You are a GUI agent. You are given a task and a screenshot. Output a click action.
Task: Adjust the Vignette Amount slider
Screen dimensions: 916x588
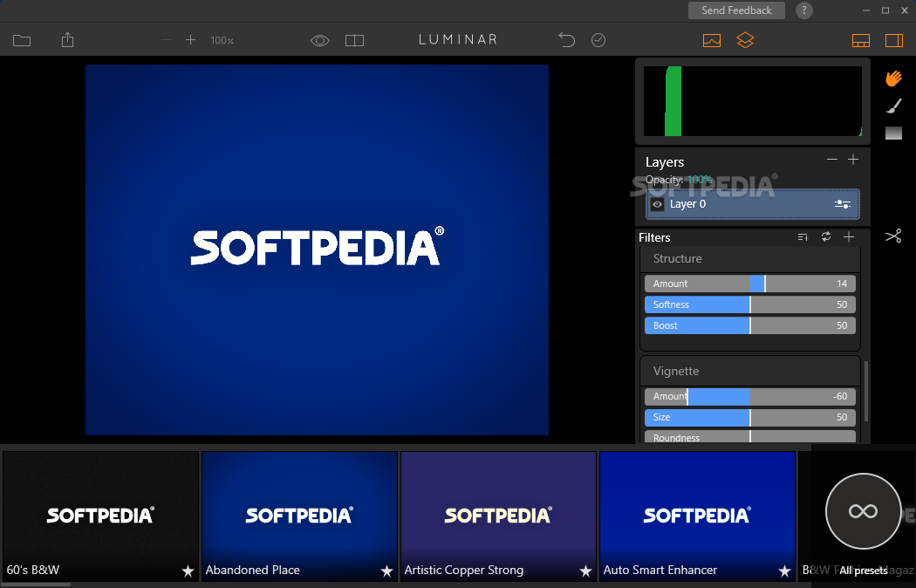pyautogui.click(x=750, y=396)
